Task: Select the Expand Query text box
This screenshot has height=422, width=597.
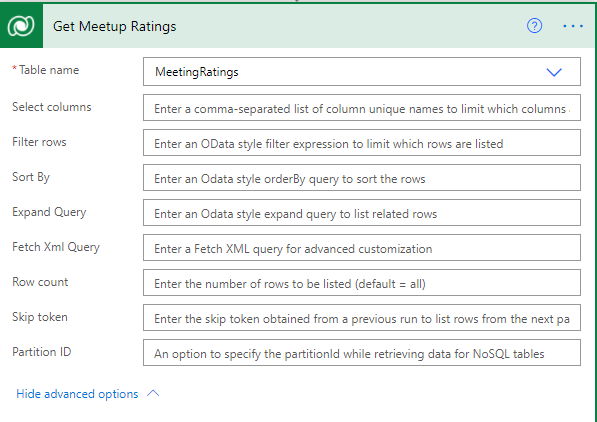Action: 362,213
